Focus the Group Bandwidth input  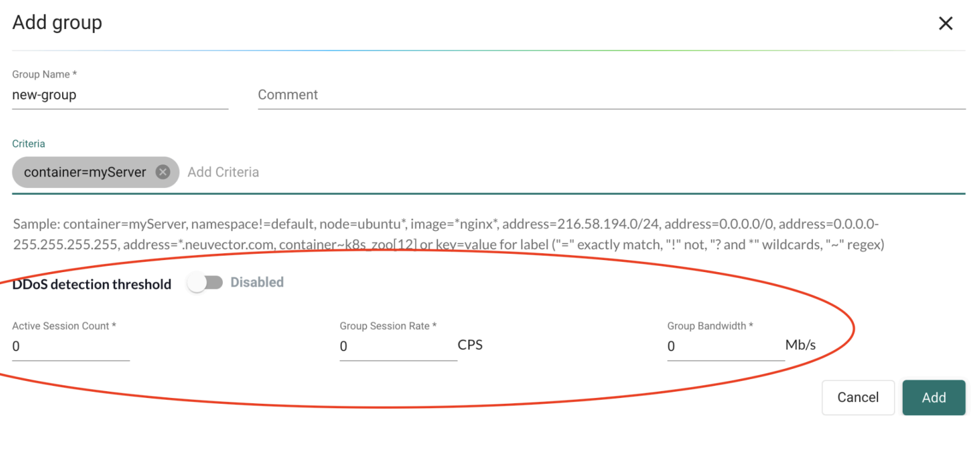pyautogui.click(x=726, y=346)
